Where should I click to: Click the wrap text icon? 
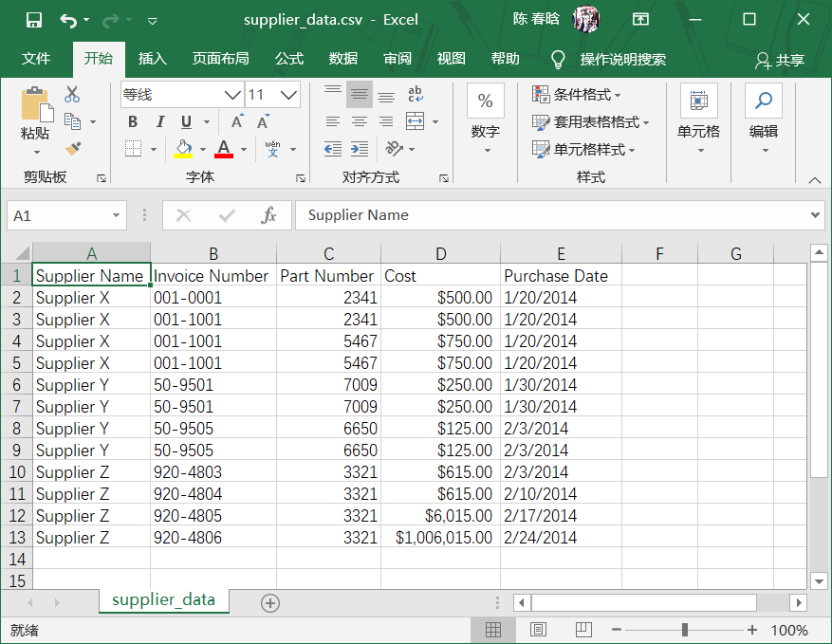415,94
